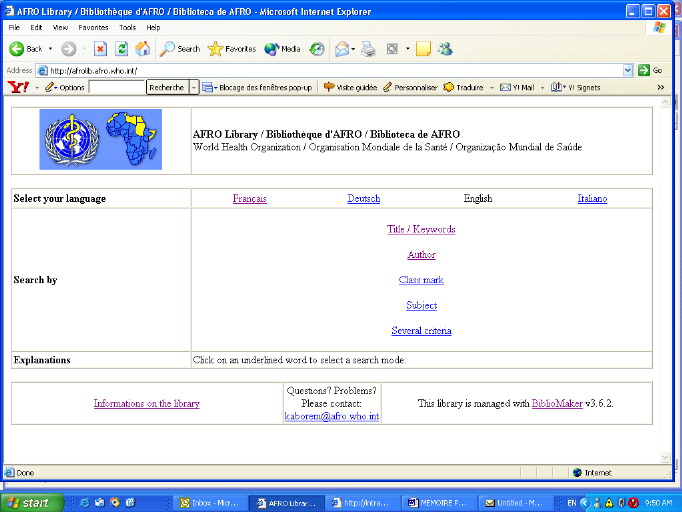
Task: Click the History icon in the toolbar
Action: coord(317,49)
